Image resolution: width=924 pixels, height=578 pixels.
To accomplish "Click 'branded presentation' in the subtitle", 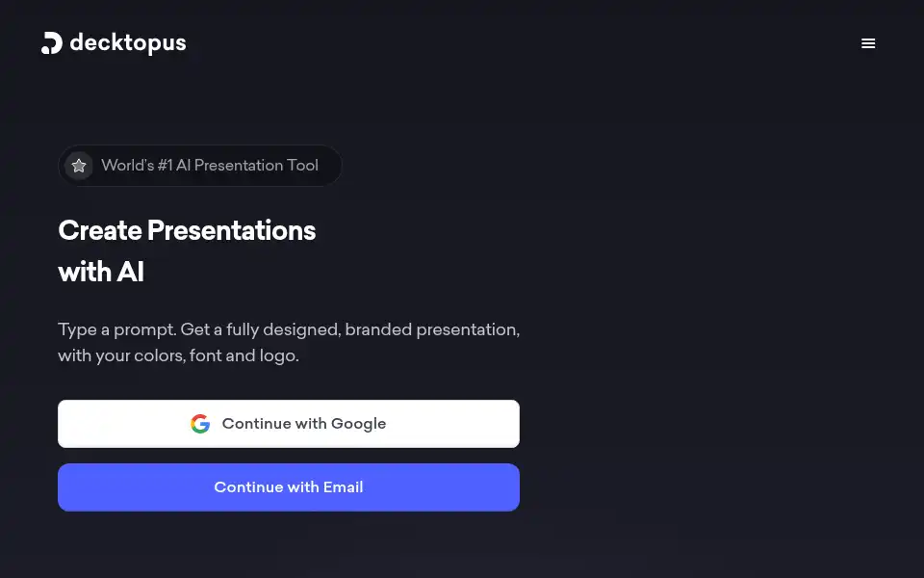I will point(432,329).
